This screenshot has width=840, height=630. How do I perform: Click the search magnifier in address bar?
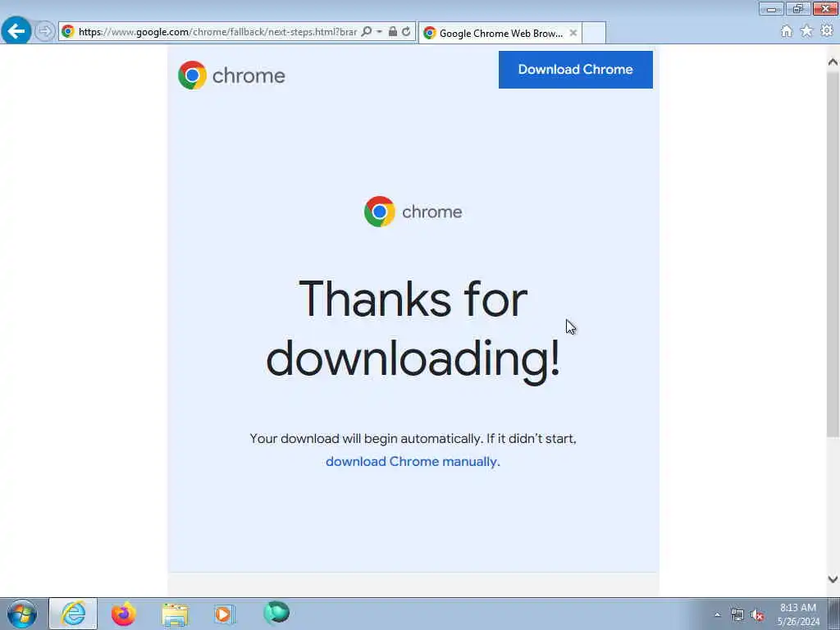click(367, 32)
